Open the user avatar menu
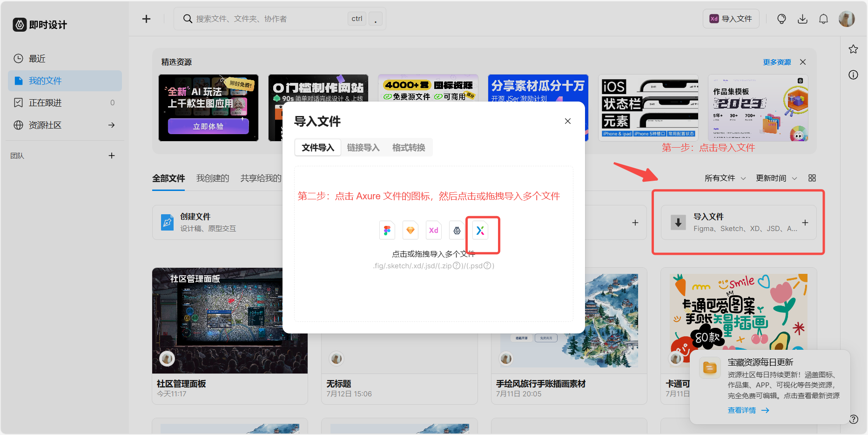 coord(846,19)
